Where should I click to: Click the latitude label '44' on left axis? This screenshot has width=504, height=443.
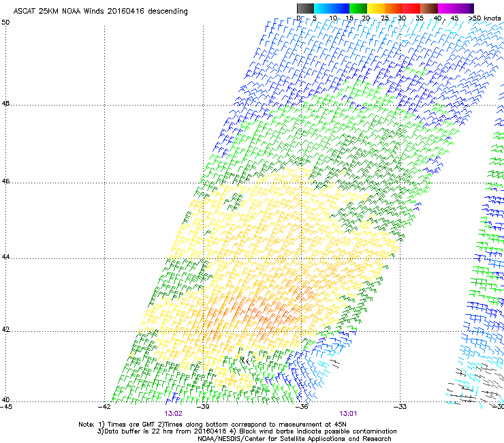click(5, 257)
